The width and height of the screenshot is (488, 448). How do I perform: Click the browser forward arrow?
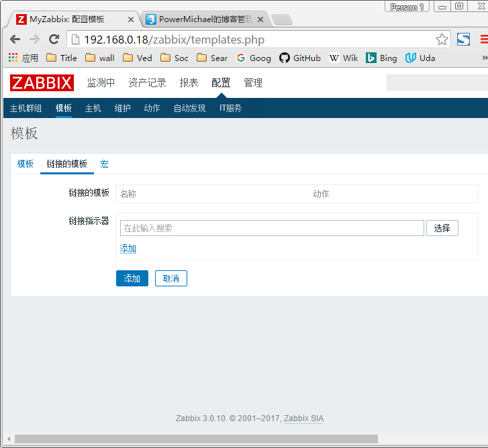34,40
